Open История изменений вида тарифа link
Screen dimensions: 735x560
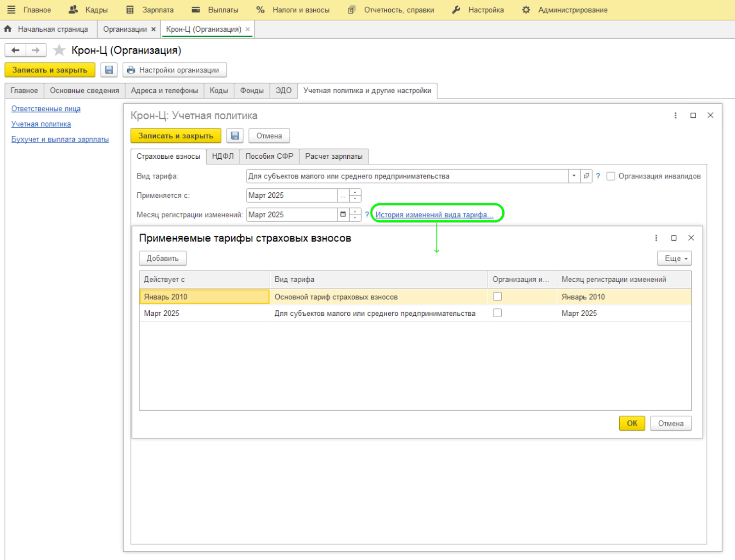pyautogui.click(x=434, y=215)
